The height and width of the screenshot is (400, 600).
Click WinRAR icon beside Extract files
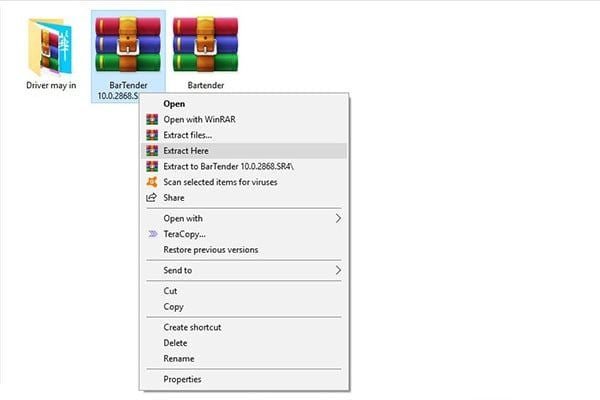152,135
